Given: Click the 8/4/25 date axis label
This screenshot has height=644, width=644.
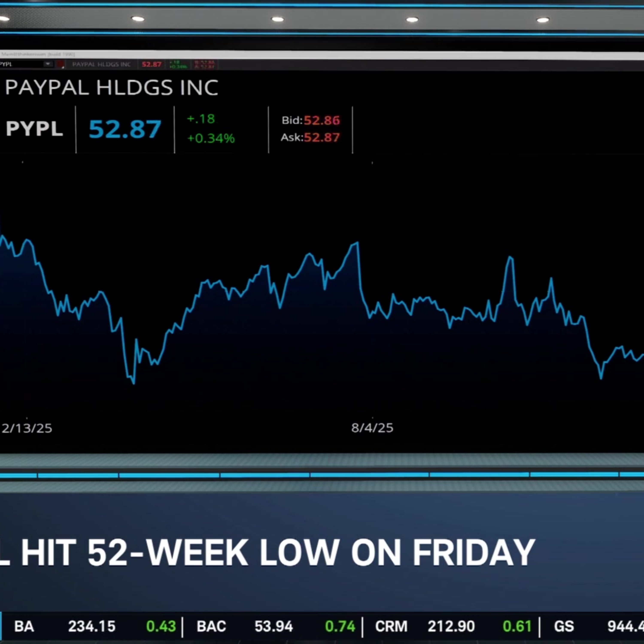Looking at the screenshot, I should click(x=372, y=428).
